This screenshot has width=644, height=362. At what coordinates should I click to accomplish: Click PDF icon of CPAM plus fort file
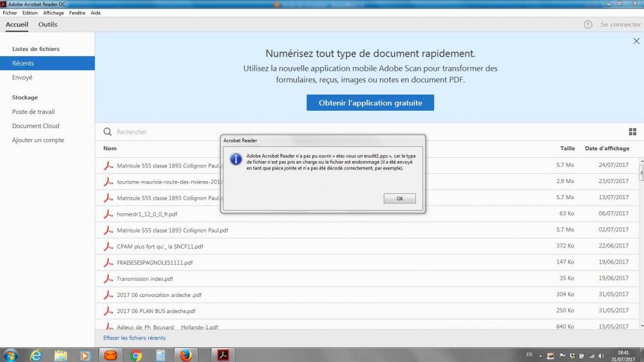(x=108, y=247)
